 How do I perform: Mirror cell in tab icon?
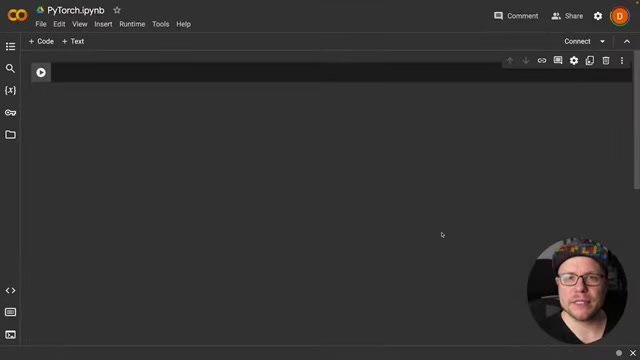click(x=590, y=61)
